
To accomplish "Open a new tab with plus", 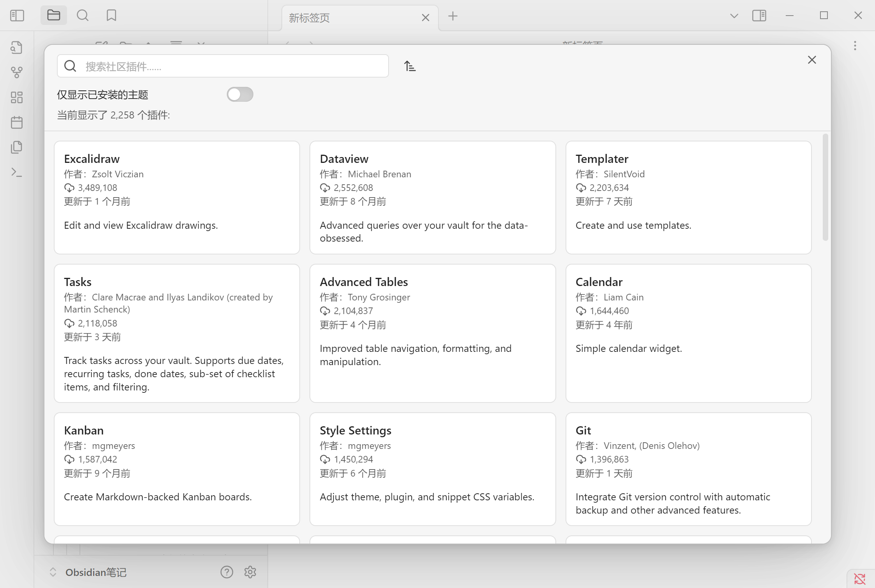I will coord(453,16).
